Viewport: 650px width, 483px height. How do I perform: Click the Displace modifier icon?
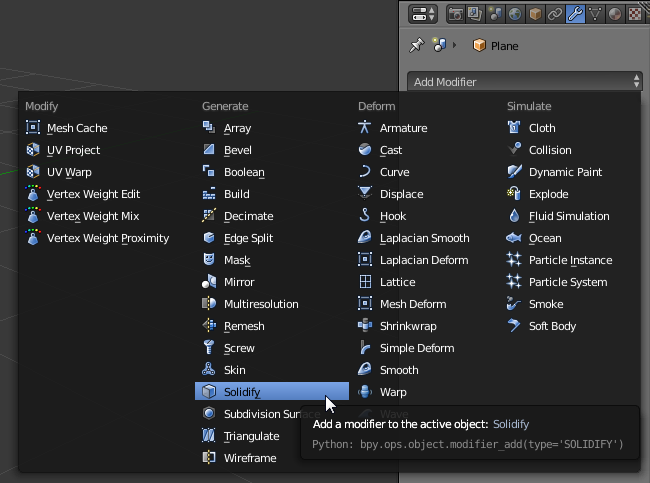tap(365, 193)
